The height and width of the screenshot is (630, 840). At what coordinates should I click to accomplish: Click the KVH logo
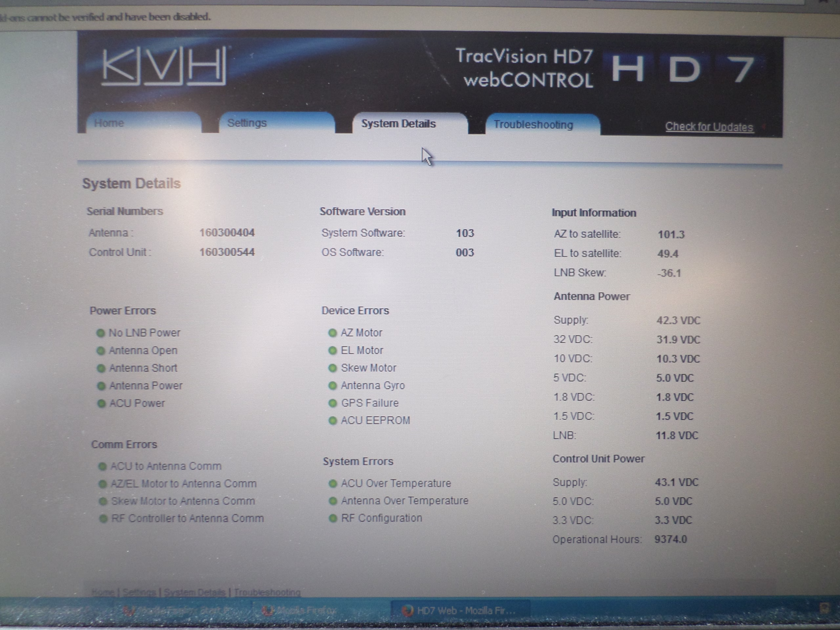pos(164,66)
